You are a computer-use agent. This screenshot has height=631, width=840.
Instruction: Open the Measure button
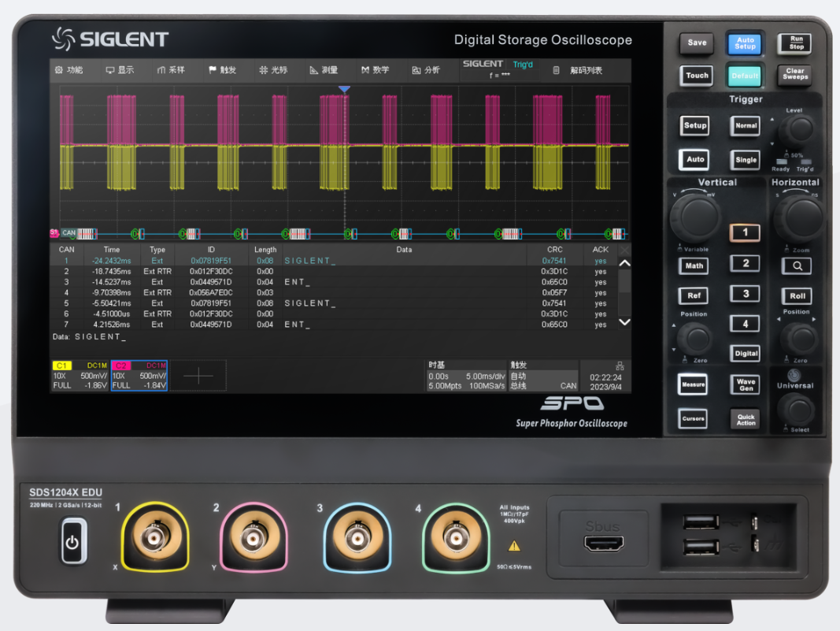(694, 385)
